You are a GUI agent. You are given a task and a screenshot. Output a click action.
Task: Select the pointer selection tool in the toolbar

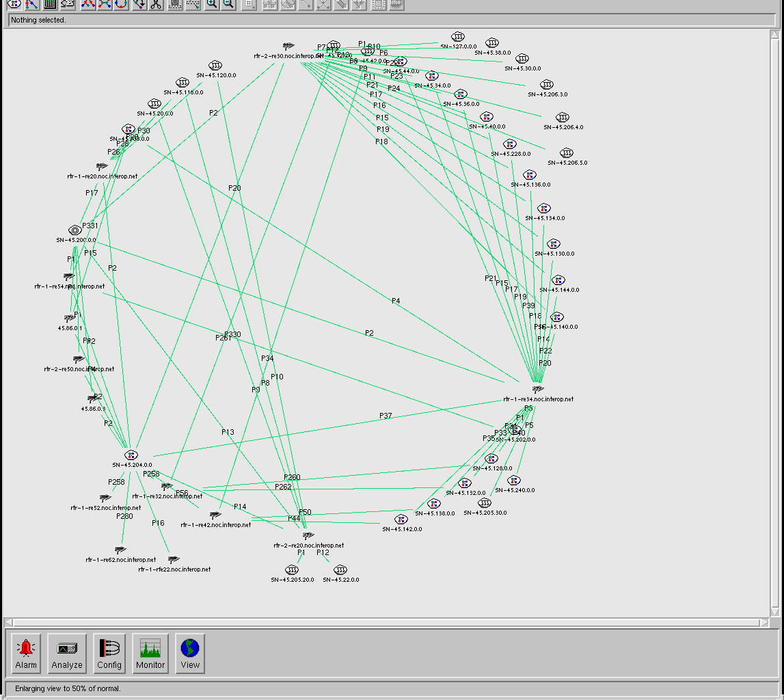point(14,5)
